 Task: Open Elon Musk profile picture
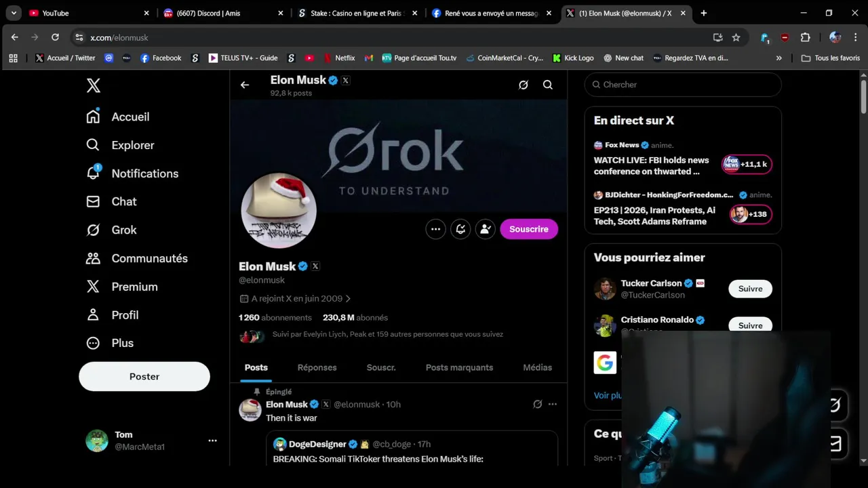[x=279, y=211]
